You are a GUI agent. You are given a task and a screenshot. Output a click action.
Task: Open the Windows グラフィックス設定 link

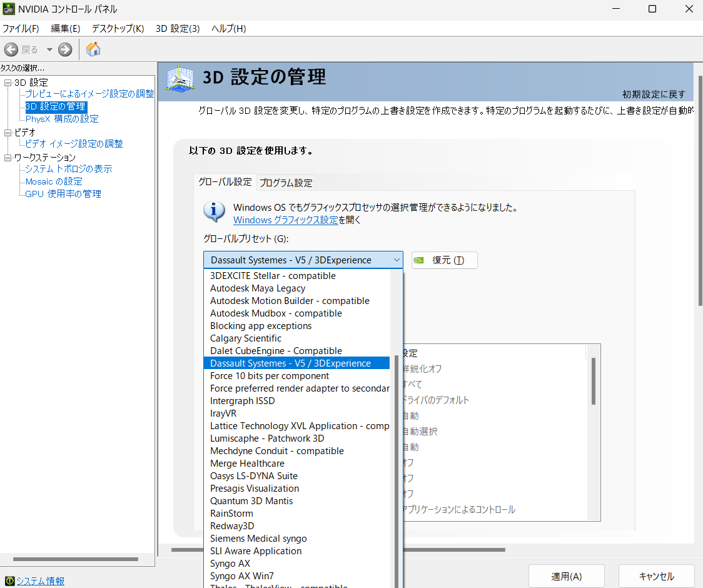[286, 220]
